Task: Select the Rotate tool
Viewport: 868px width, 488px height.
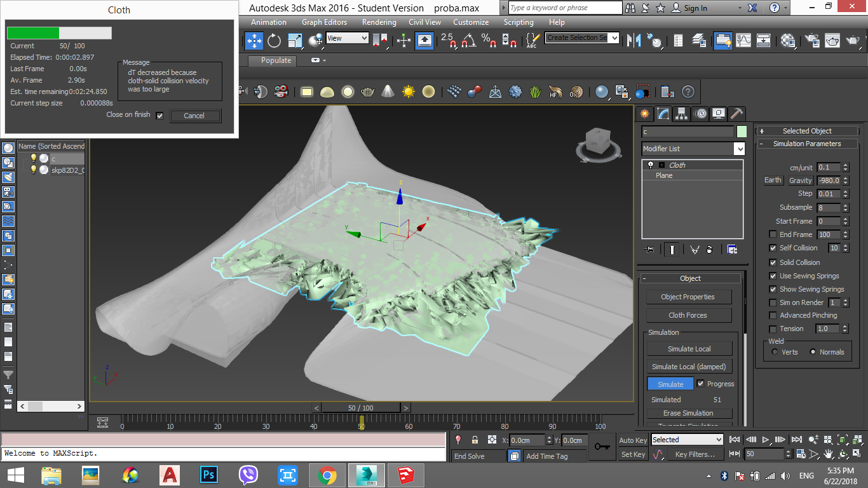Action: [275, 41]
